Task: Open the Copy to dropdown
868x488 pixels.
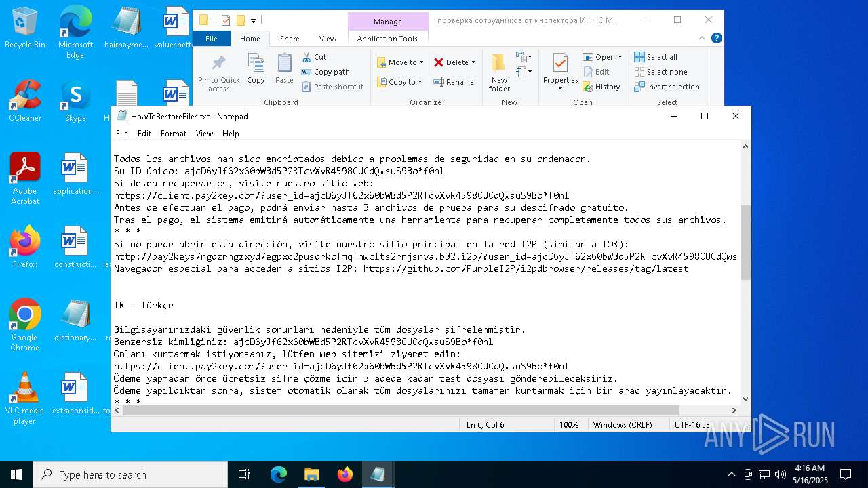Action: [x=399, y=82]
